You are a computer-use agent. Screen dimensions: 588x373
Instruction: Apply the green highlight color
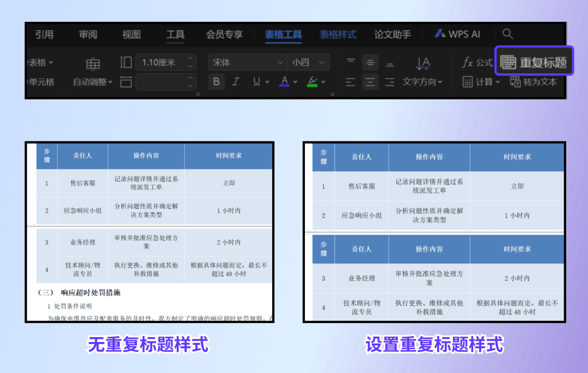pos(313,81)
